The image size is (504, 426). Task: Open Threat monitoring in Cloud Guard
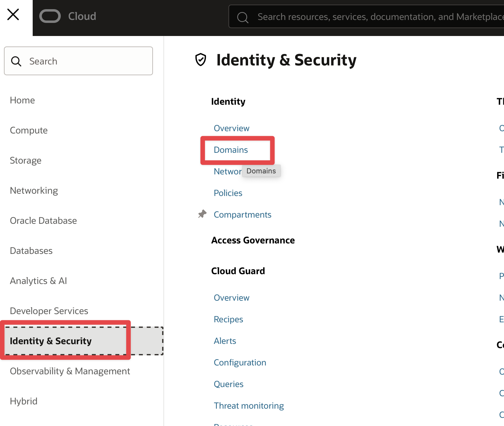248,406
